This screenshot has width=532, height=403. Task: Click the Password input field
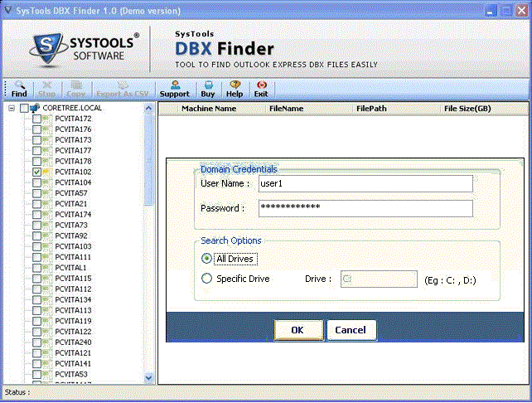tap(365, 208)
